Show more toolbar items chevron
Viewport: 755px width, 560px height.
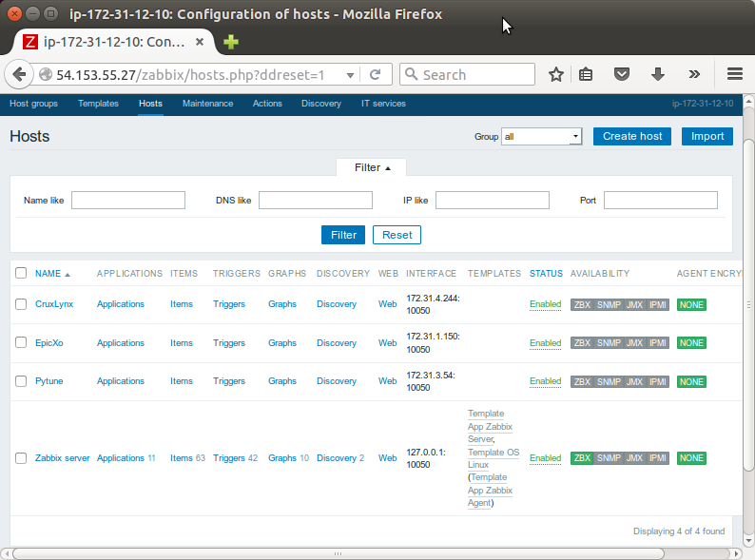pos(694,74)
